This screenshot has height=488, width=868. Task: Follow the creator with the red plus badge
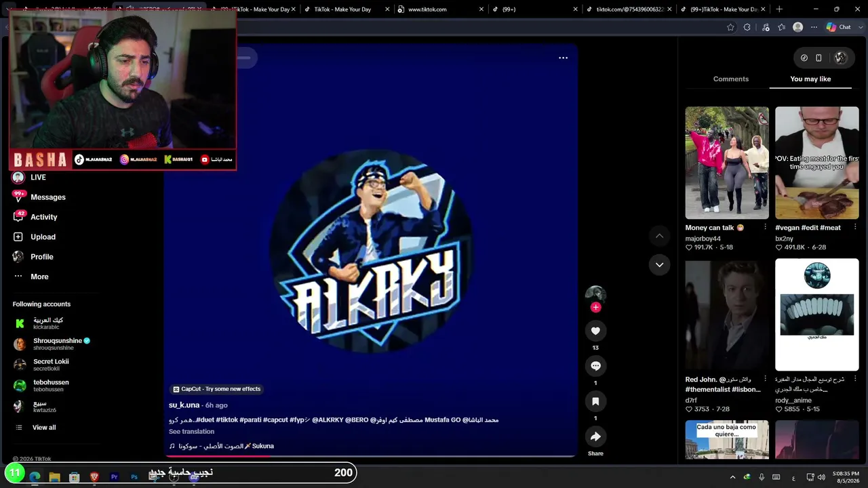point(595,308)
